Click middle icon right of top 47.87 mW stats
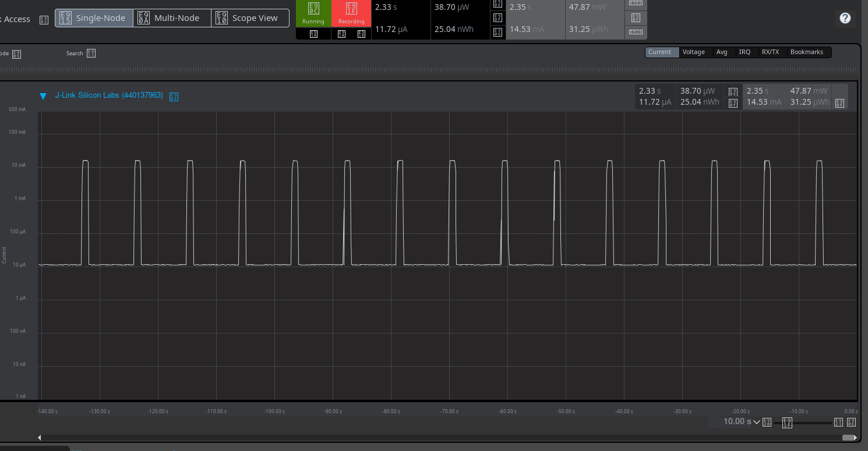The height and width of the screenshot is (451, 868). 636,17
